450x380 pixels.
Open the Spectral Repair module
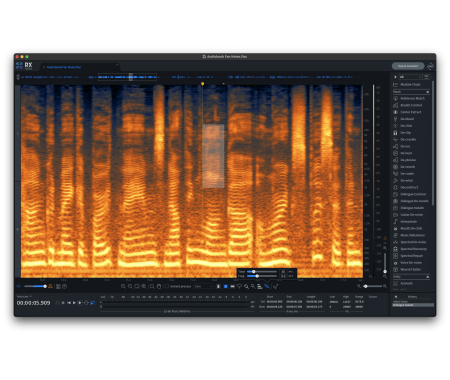pos(412,256)
